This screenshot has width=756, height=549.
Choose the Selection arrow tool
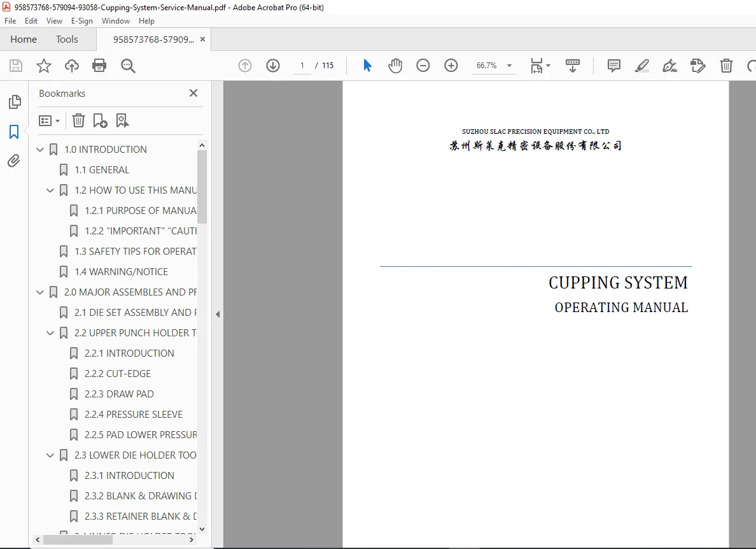tap(367, 66)
